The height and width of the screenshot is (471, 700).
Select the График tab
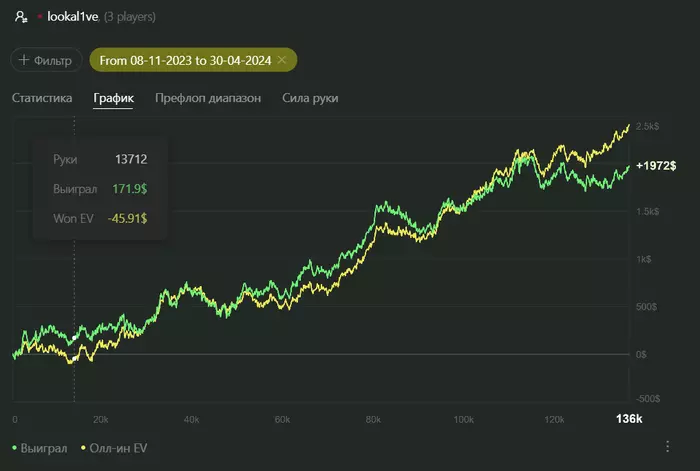point(113,98)
